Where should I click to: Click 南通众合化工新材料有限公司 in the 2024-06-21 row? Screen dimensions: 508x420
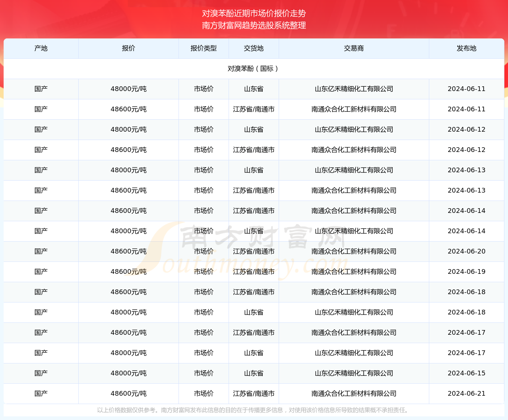tap(354, 394)
